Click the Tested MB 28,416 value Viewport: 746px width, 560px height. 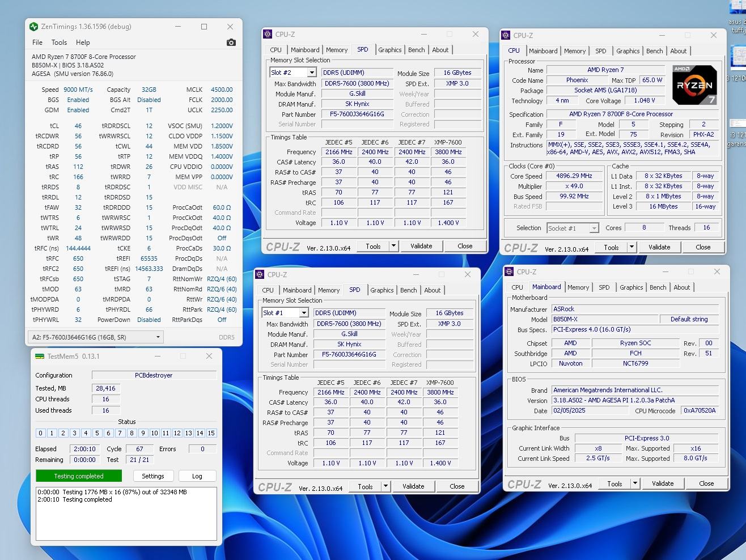105,388
